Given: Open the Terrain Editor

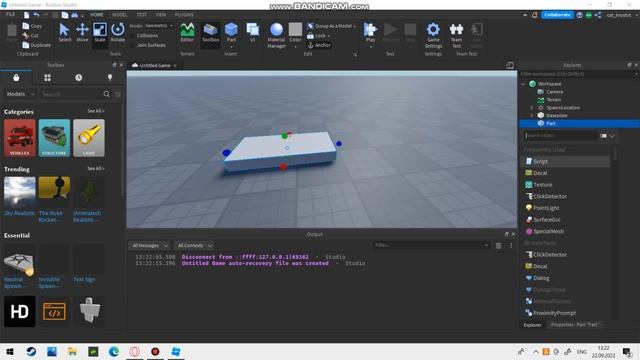Looking at the screenshot, I should [187, 32].
